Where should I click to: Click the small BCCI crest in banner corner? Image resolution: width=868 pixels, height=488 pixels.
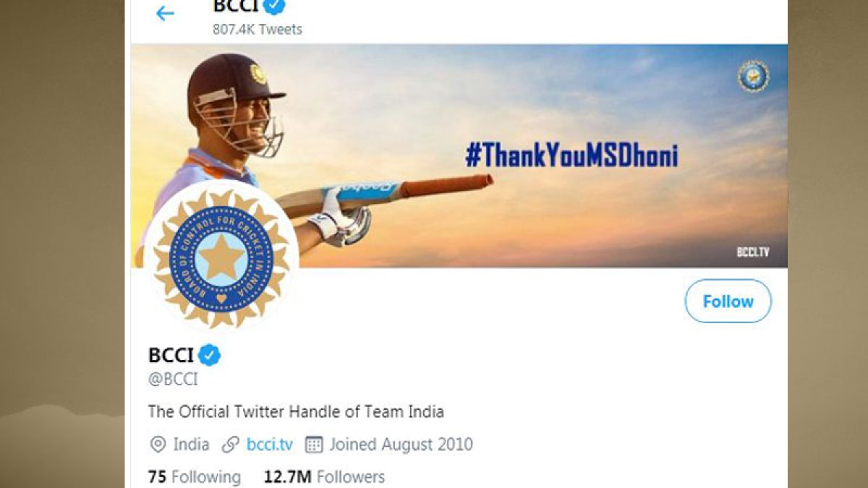click(x=753, y=76)
